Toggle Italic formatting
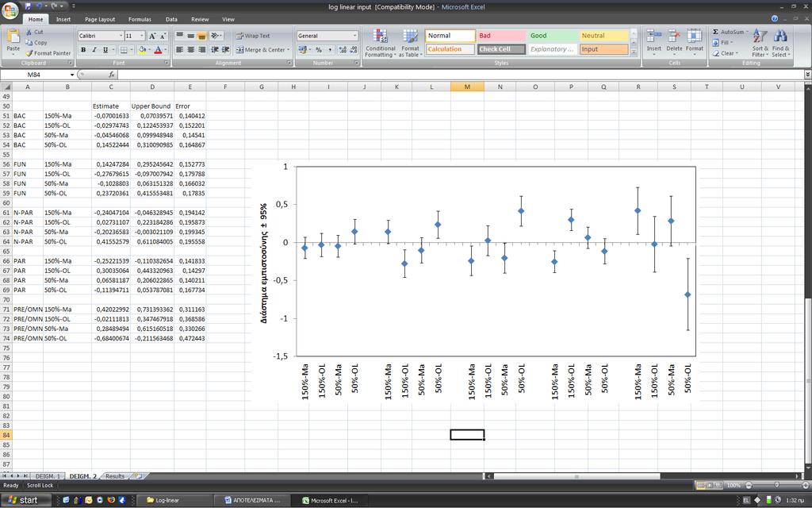The width and height of the screenshot is (812, 508). (x=94, y=50)
